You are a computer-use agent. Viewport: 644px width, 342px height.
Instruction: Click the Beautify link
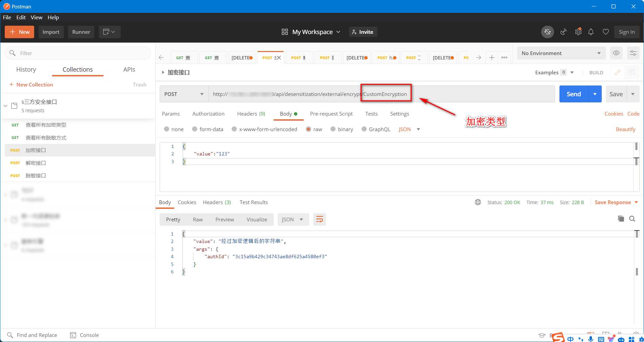tap(625, 129)
